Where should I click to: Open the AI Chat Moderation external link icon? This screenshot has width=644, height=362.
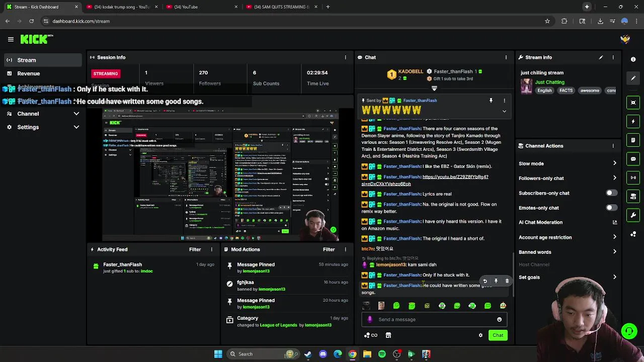614,222
